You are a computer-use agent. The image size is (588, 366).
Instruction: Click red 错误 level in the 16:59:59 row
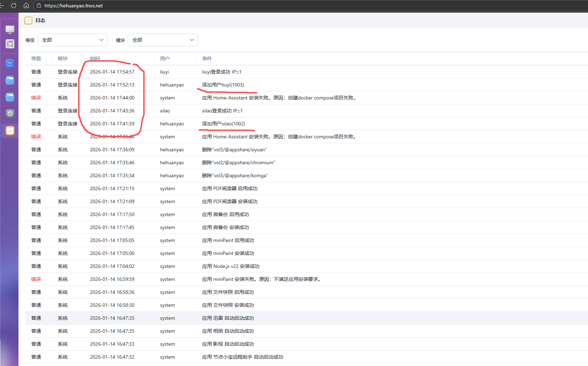(36, 279)
